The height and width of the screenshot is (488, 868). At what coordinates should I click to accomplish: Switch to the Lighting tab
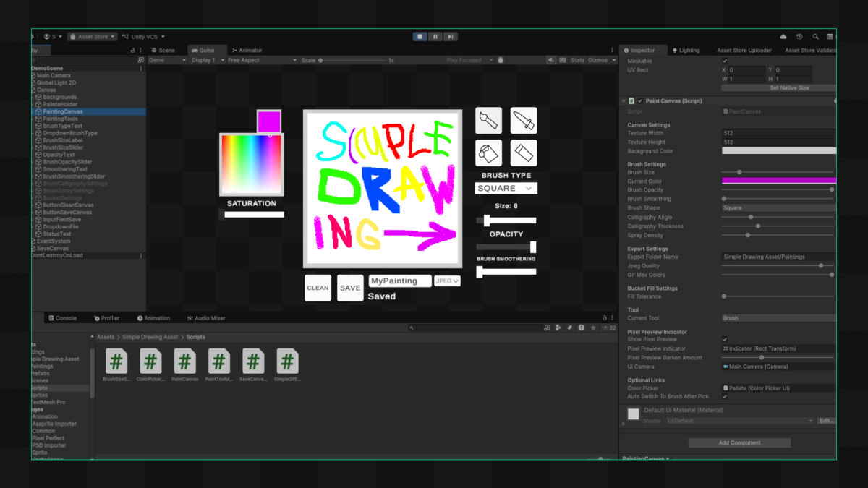(686, 51)
